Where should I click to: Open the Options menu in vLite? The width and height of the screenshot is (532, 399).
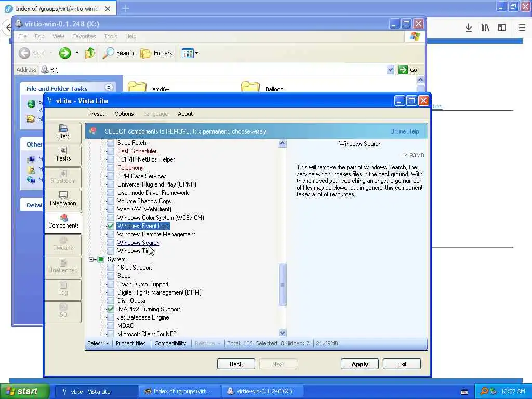(124, 114)
